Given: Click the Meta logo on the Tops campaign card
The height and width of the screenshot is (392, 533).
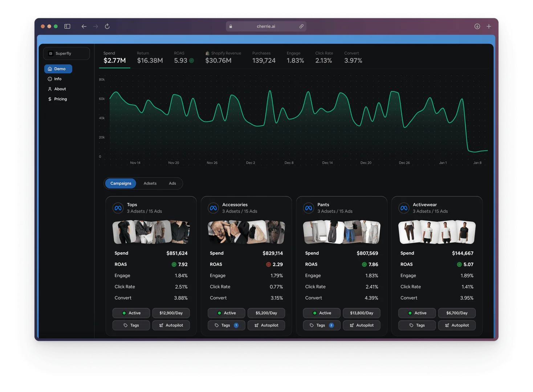Looking at the screenshot, I should (118, 208).
